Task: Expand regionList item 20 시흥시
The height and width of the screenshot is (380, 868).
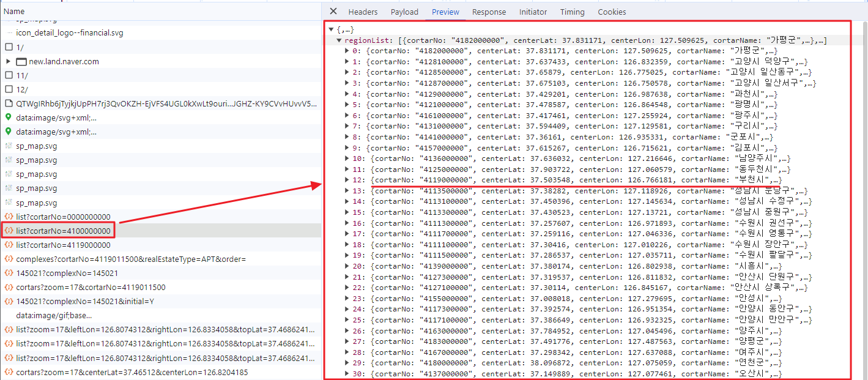Action: pyautogui.click(x=347, y=266)
